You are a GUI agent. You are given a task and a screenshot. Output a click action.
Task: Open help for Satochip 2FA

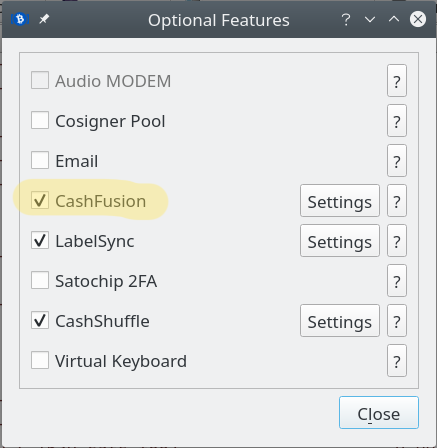(397, 281)
